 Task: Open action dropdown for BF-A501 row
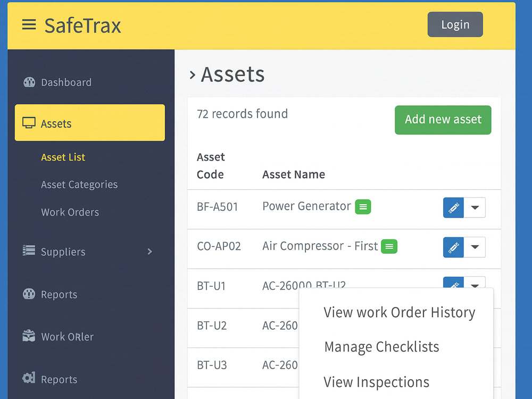pos(475,207)
